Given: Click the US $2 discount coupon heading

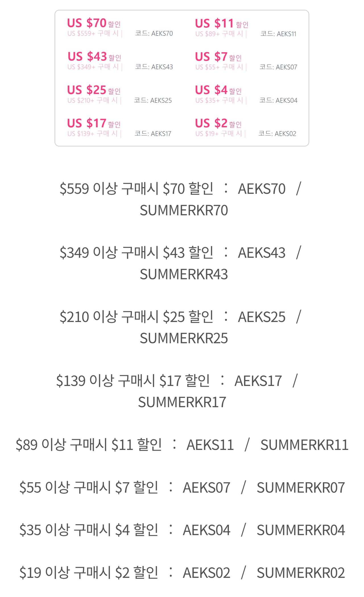Looking at the screenshot, I should point(218,123).
